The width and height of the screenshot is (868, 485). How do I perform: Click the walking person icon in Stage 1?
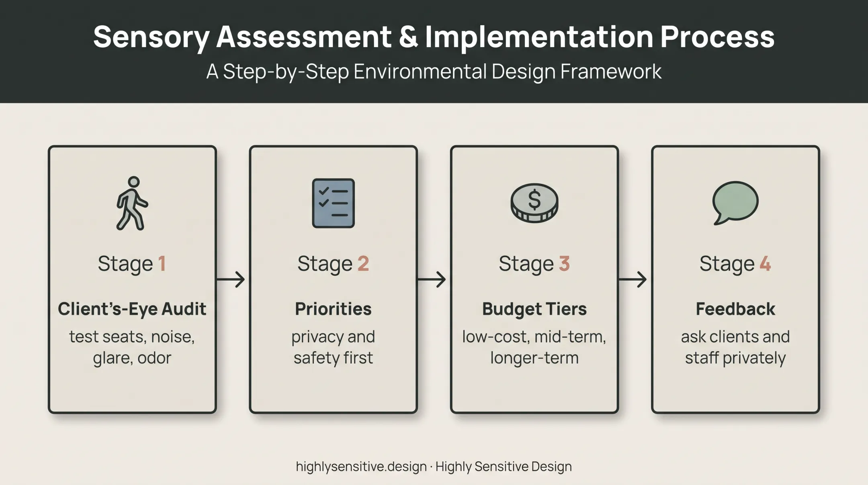coord(132,203)
